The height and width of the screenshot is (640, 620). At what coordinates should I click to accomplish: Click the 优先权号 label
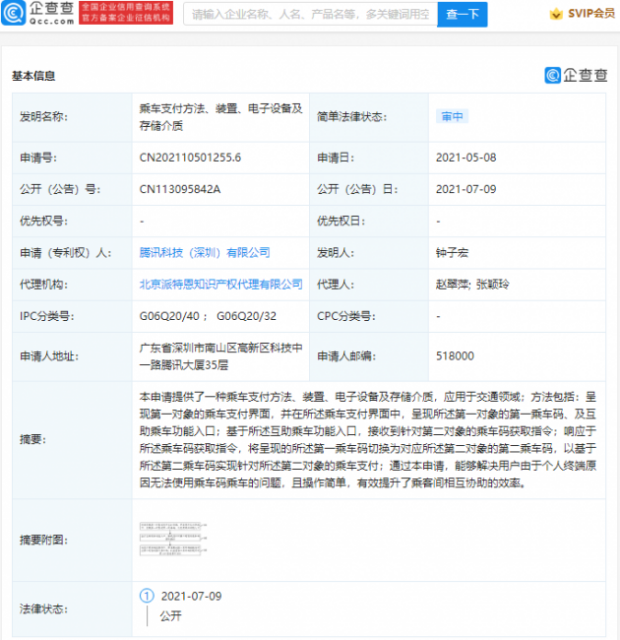tap(44, 221)
